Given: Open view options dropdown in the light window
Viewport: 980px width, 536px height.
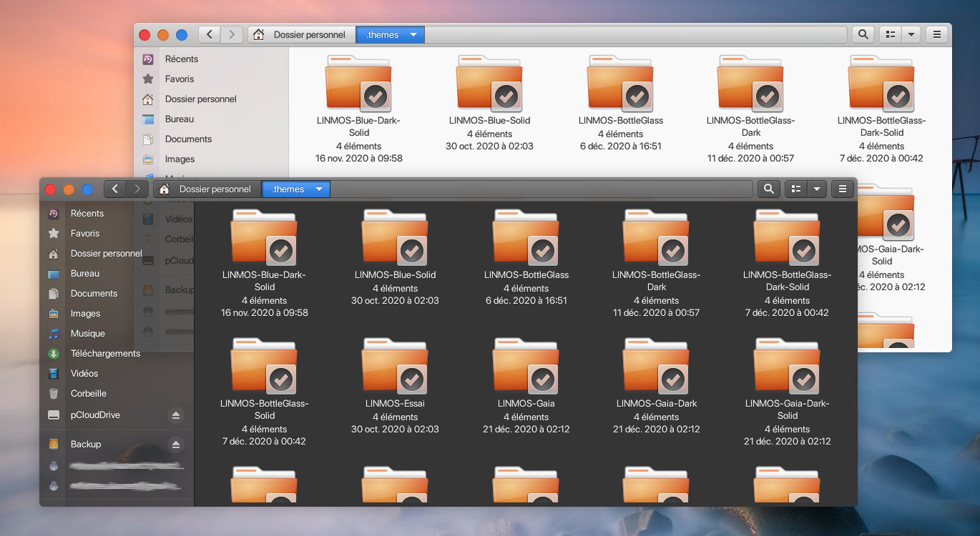Looking at the screenshot, I should (911, 34).
